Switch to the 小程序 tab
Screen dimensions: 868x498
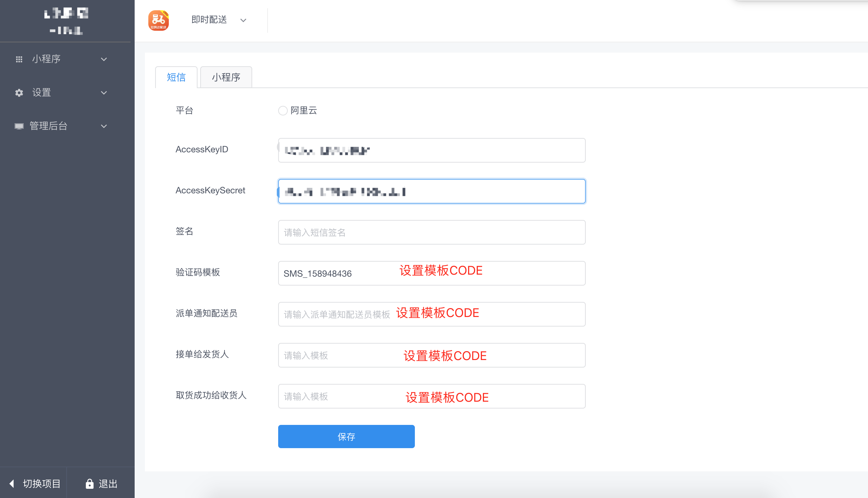pyautogui.click(x=226, y=77)
